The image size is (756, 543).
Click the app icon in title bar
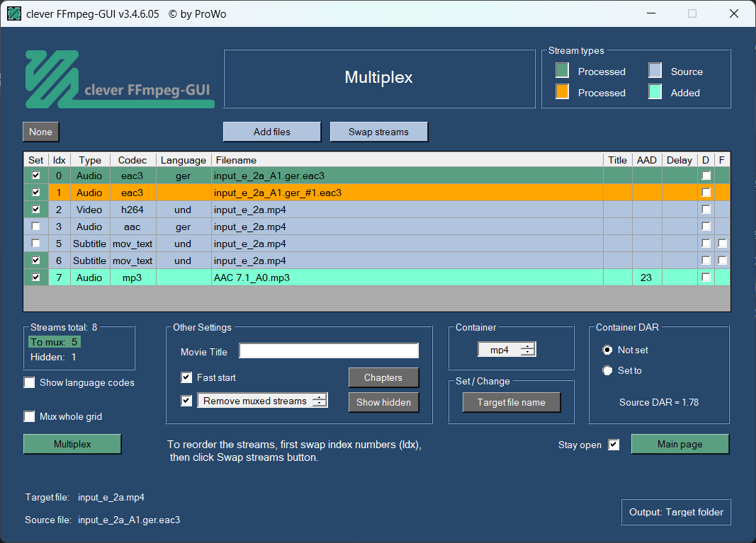point(14,14)
